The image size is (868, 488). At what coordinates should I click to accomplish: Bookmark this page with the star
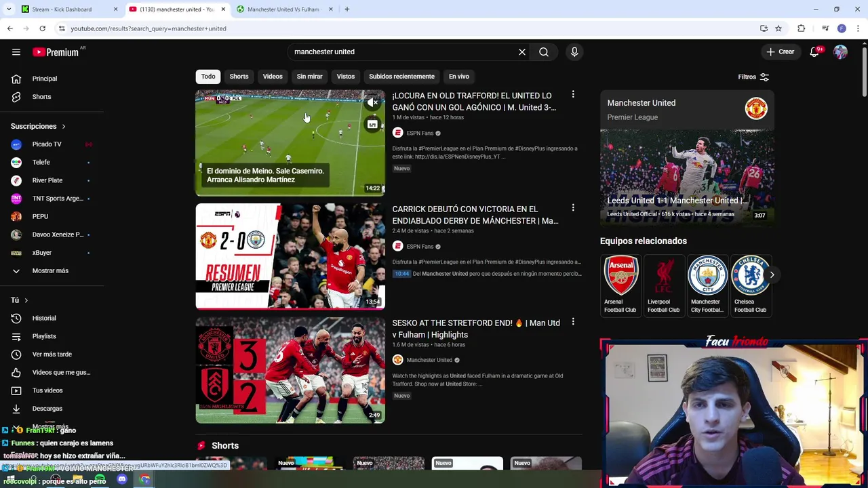pyautogui.click(x=778, y=28)
